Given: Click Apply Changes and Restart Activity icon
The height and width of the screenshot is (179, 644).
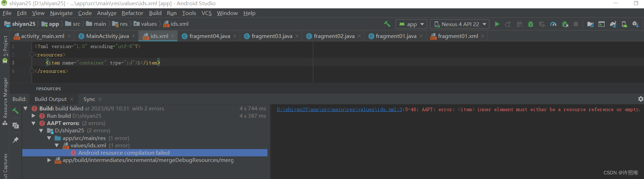Looking at the screenshot, I should click(508, 24).
